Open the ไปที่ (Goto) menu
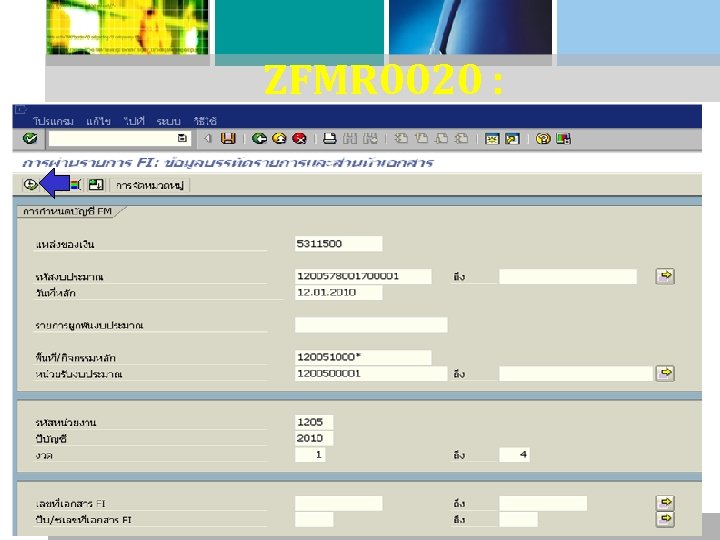Screen dimensions: 720x540 pos(134,121)
